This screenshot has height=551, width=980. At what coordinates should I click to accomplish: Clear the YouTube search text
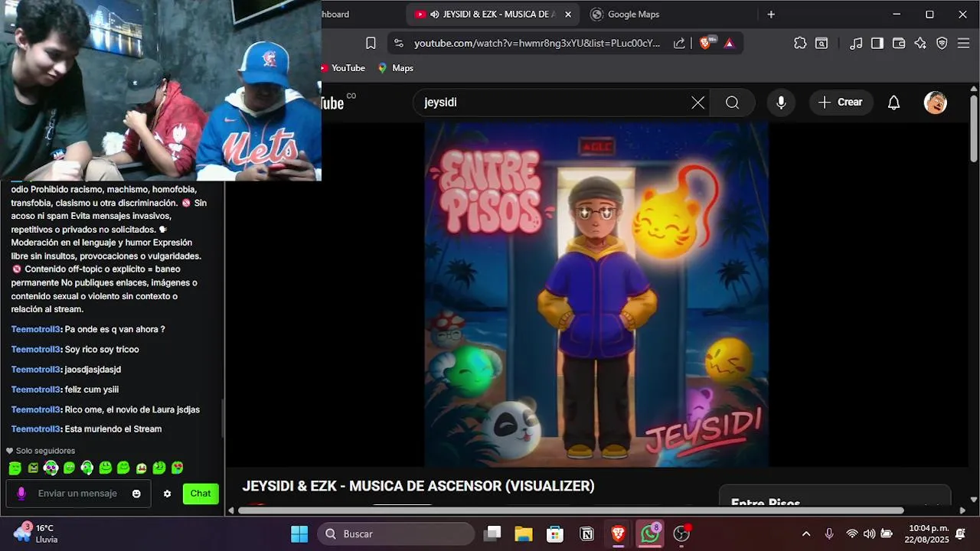697,103
